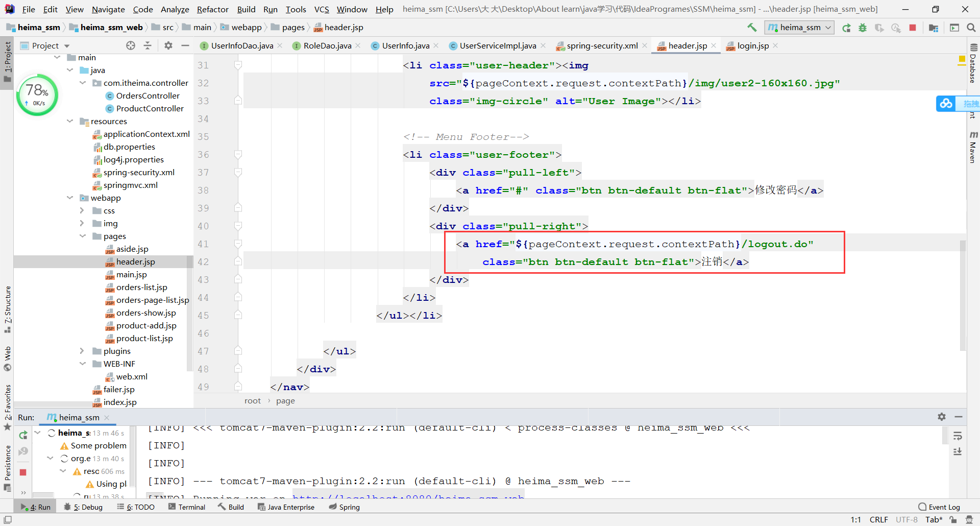Collapse com.itheima.controller package
The width and height of the screenshot is (980, 526).
83,83
